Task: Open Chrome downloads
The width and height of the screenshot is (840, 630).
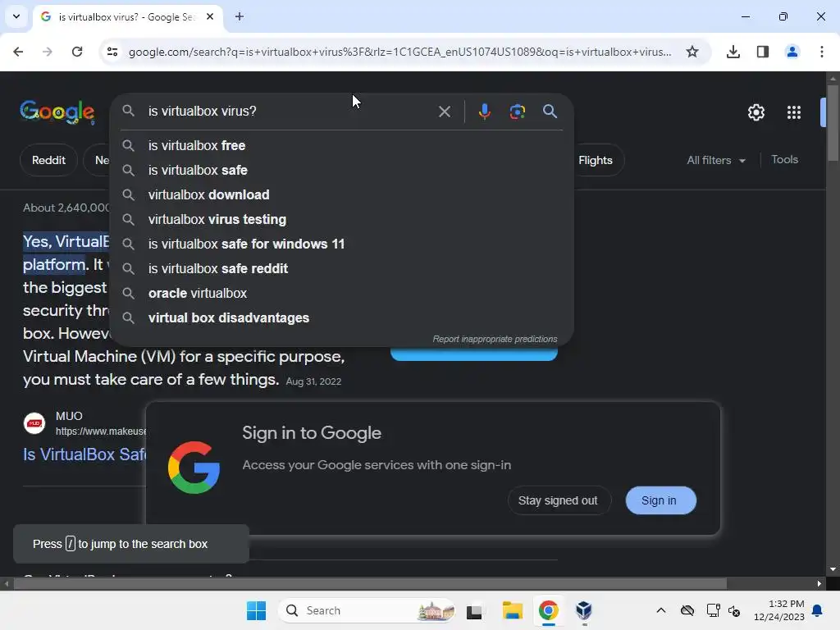Action: (x=733, y=52)
